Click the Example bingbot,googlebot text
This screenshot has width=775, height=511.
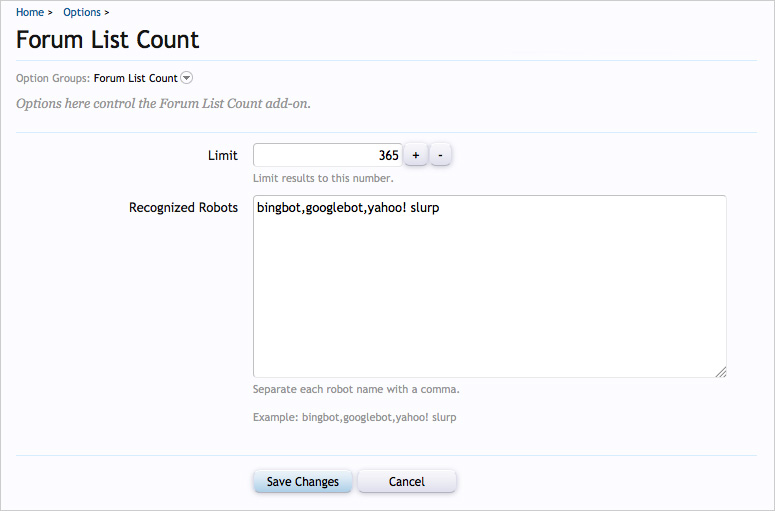[354, 417]
